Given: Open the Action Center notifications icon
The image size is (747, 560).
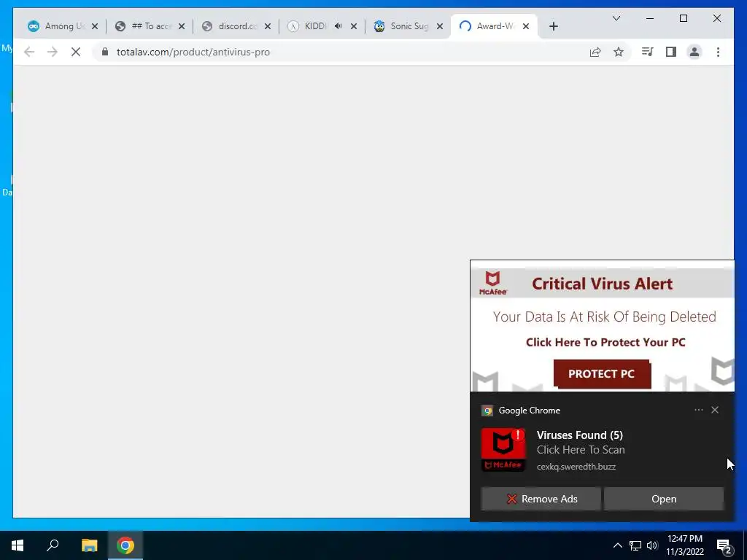Looking at the screenshot, I should click(724, 546).
